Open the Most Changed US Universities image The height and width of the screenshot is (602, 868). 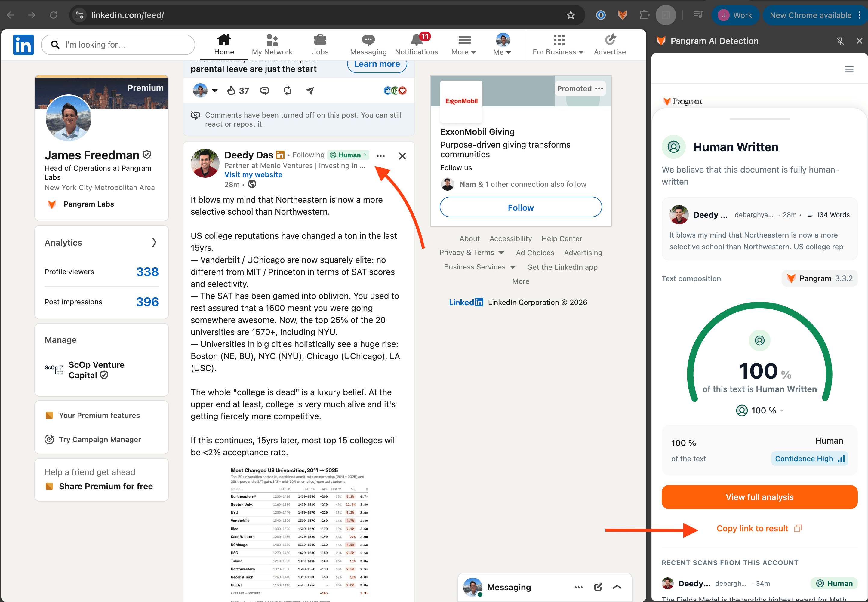click(x=299, y=534)
